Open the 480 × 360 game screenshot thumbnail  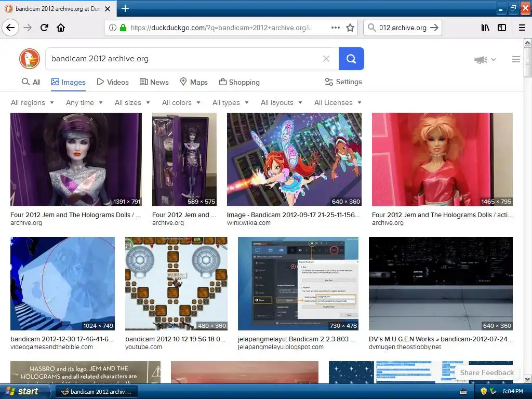tap(176, 284)
